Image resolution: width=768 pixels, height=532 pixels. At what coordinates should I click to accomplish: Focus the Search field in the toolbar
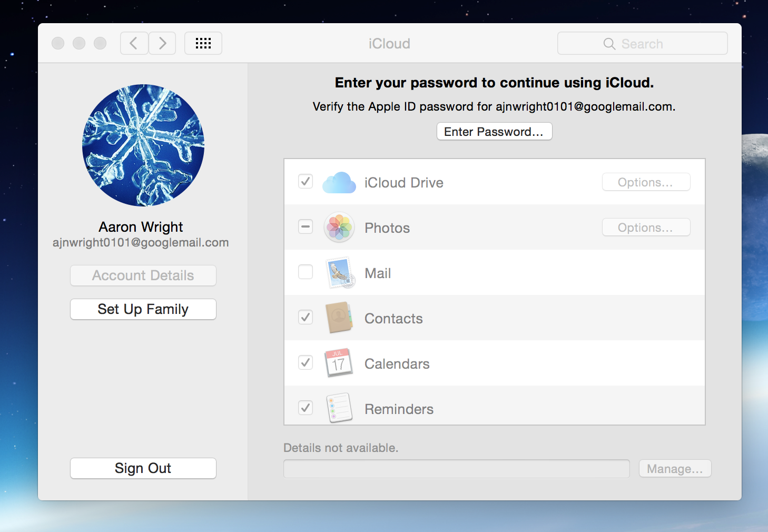(643, 43)
